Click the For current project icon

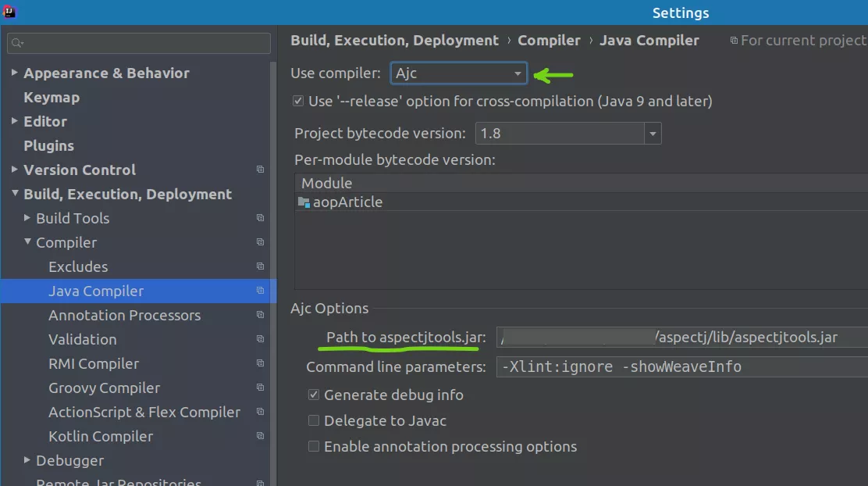click(733, 41)
